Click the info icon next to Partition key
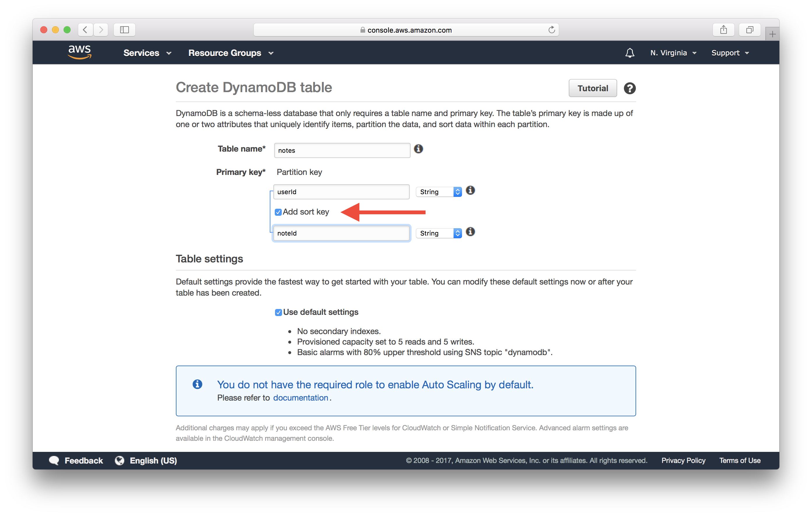 [470, 191]
